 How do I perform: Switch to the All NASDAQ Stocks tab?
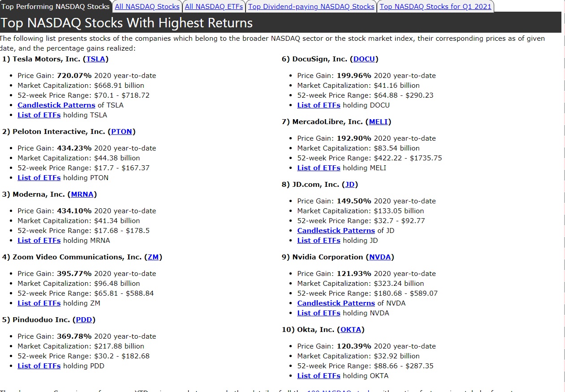coord(147,6)
